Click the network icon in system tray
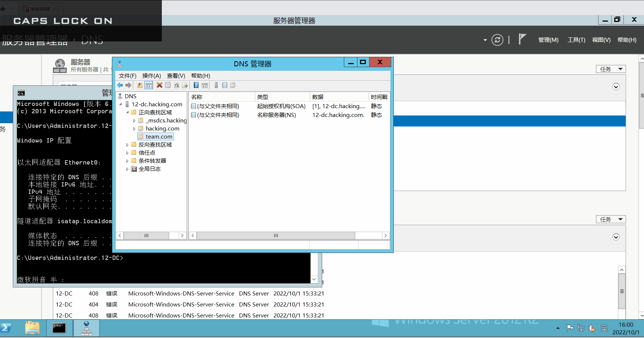644x338 pixels. coord(581,328)
